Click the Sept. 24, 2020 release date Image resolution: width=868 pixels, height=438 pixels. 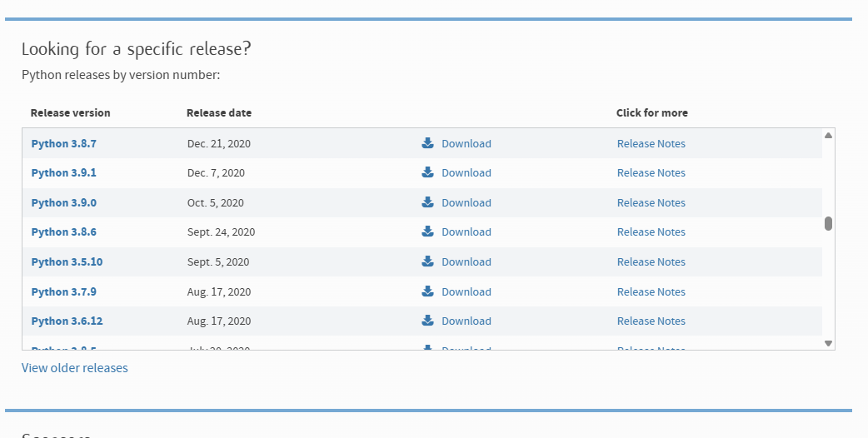pos(221,232)
